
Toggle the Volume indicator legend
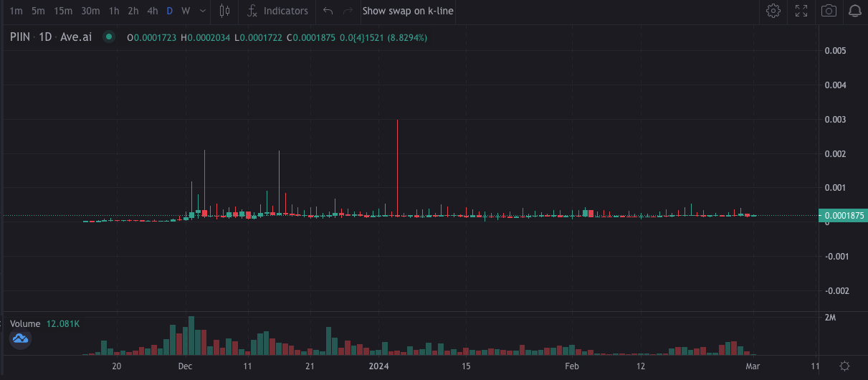[27, 324]
